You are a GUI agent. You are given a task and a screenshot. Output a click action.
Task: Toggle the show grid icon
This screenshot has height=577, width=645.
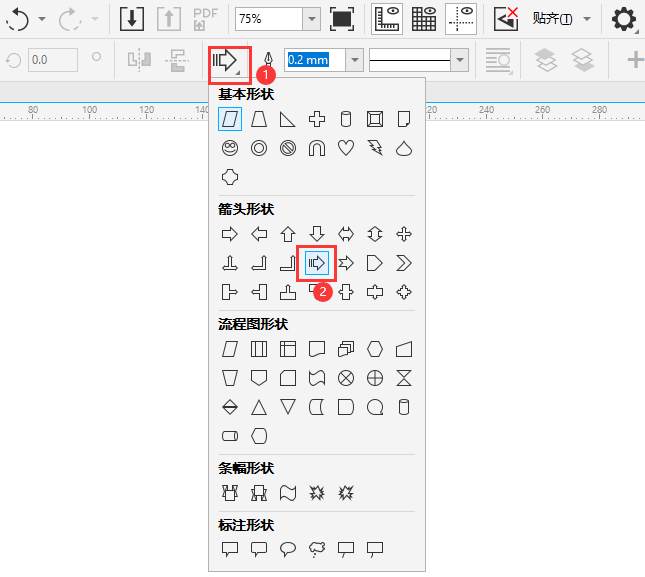pos(424,19)
